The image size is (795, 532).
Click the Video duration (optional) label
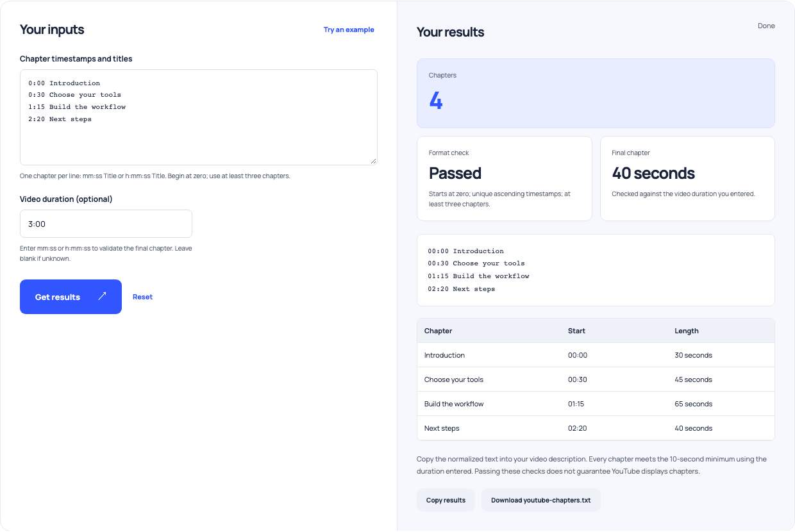(x=66, y=199)
